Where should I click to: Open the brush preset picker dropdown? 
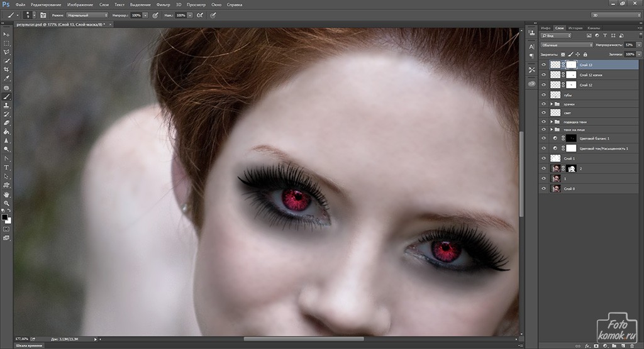click(34, 15)
